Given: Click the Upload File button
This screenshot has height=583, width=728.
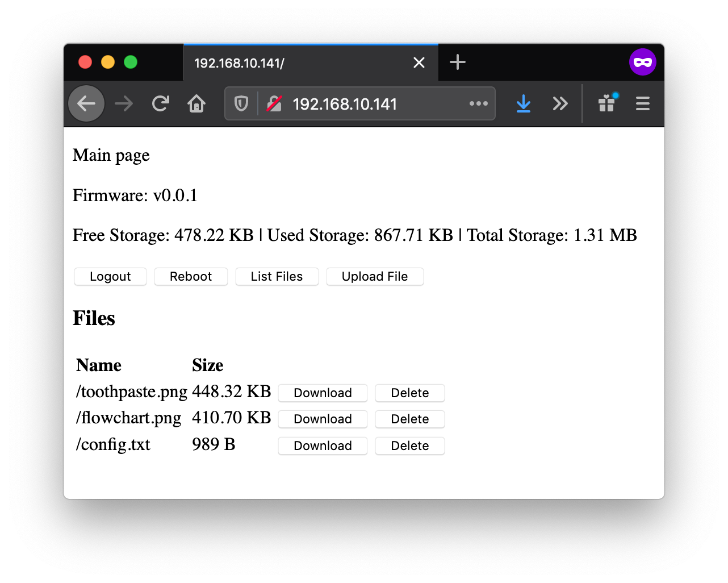Looking at the screenshot, I should click(375, 277).
